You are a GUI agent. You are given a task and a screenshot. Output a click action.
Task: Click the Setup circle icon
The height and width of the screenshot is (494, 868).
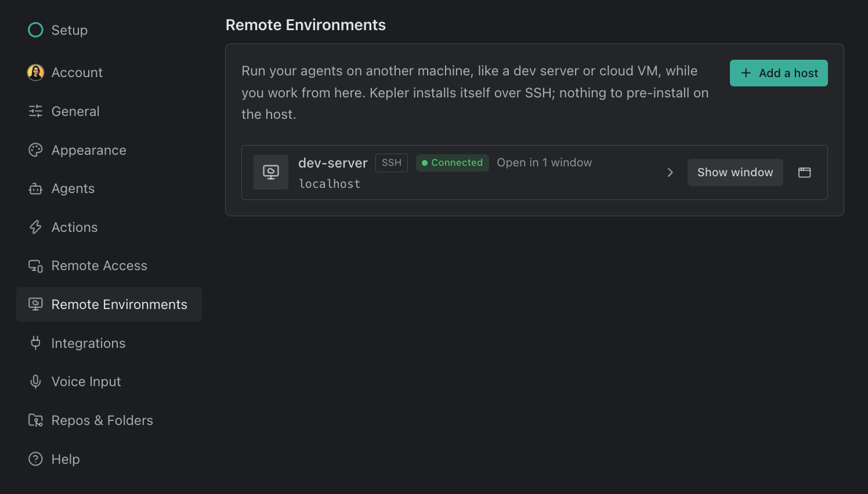click(35, 30)
